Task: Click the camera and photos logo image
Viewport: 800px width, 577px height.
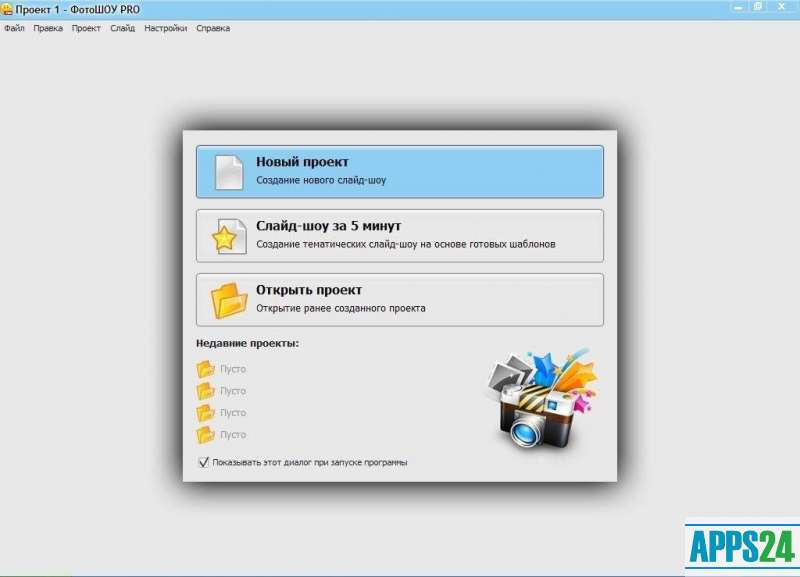Action: (x=543, y=399)
